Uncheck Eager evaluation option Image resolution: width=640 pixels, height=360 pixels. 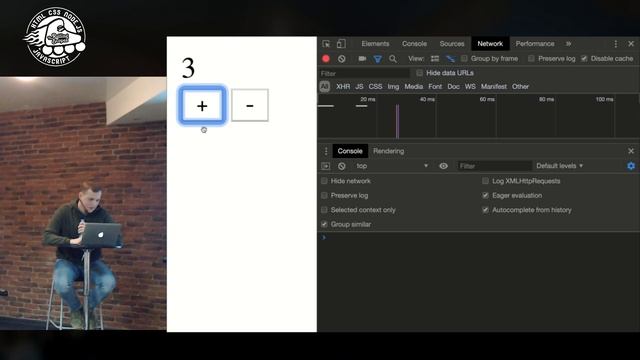click(x=485, y=196)
